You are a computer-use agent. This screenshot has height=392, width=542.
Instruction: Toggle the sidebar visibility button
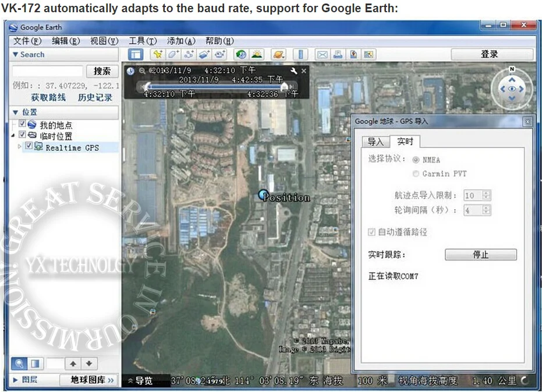(136, 54)
